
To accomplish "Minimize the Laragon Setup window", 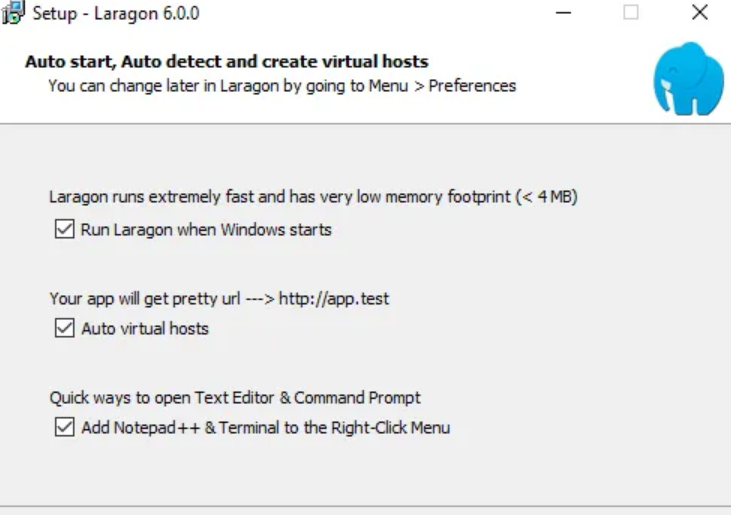I will (564, 13).
